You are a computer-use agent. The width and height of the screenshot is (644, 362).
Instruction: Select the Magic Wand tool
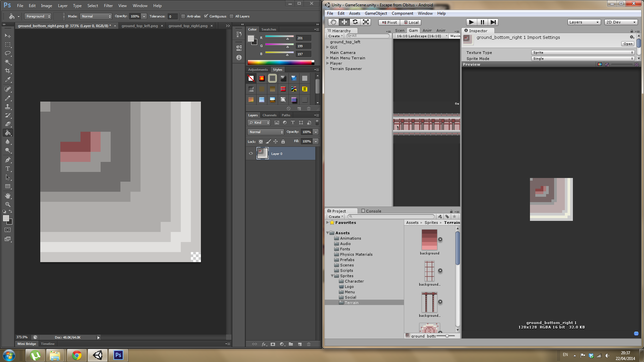point(8,62)
